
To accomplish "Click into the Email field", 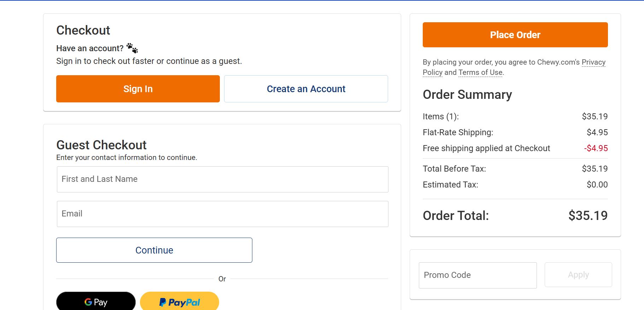I will click(222, 214).
